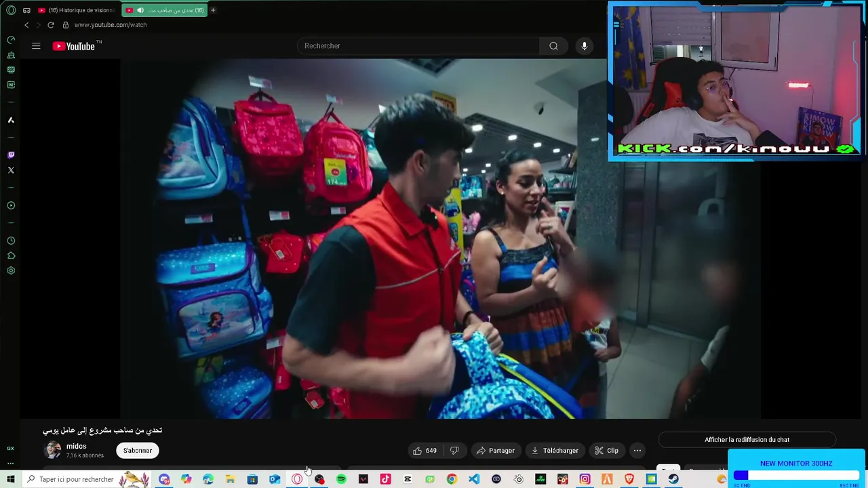
Task: Switch to Historique de visionnage tab
Action: click(77, 10)
